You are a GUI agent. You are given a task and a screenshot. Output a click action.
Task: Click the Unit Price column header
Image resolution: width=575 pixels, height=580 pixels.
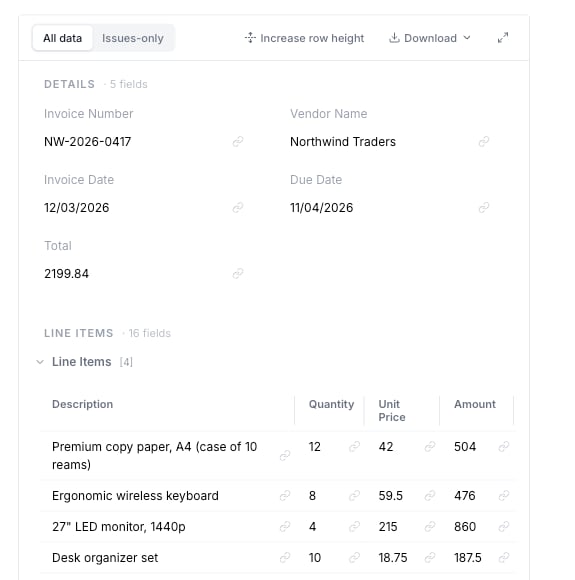pyautogui.click(x=391, y=411)
